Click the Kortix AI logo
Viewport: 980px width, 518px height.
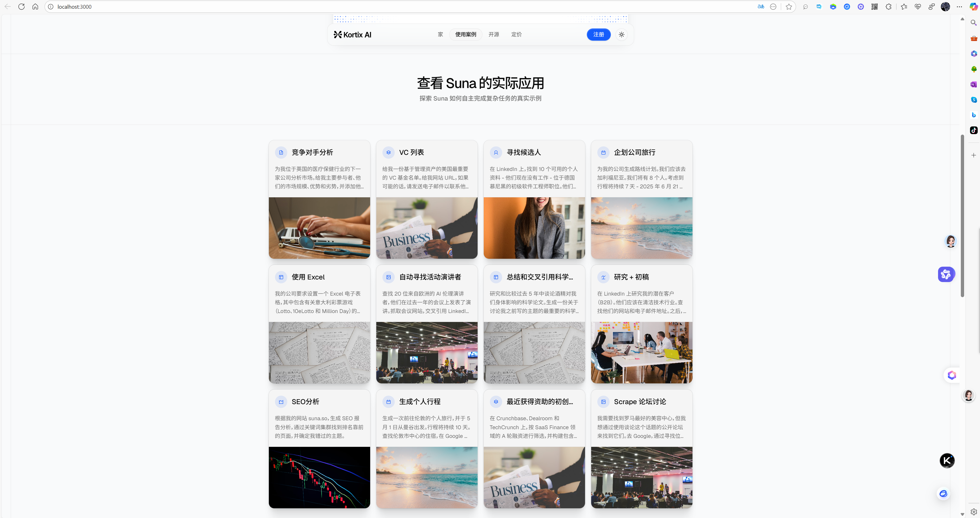coord(352,35)
